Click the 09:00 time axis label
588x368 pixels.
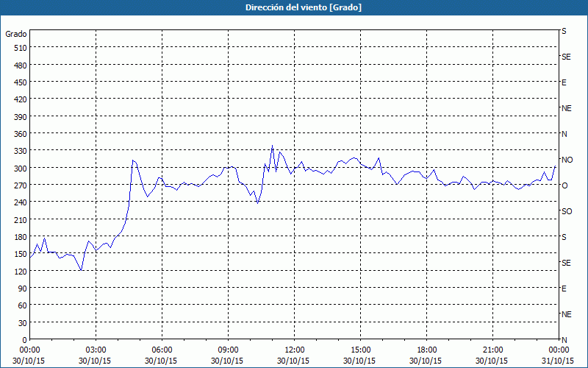click(x=228, y=350)
